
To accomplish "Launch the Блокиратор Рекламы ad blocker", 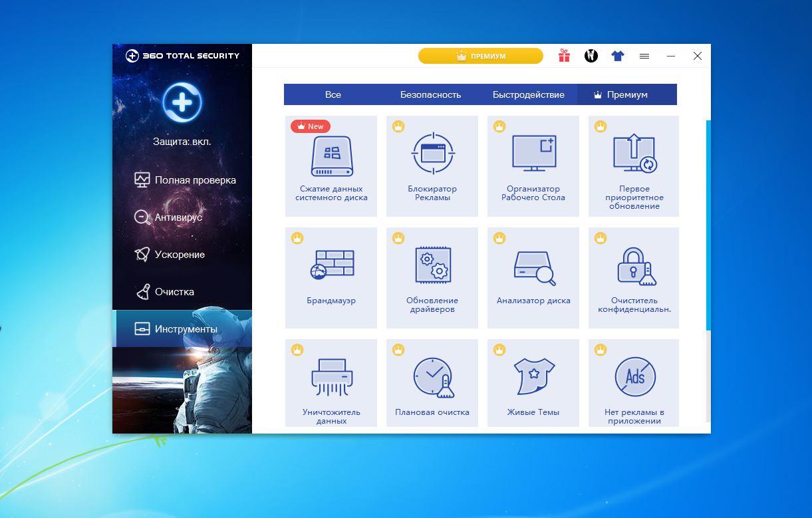I will click(432, 166).
